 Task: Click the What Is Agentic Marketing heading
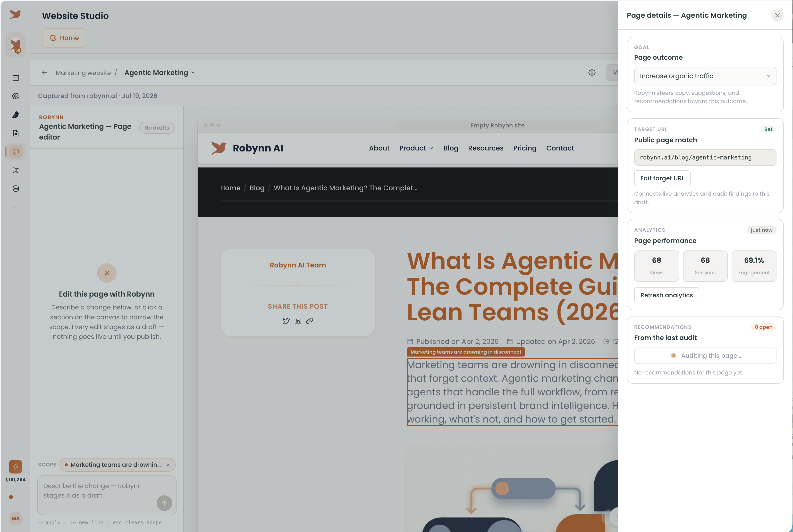[512, 287]
